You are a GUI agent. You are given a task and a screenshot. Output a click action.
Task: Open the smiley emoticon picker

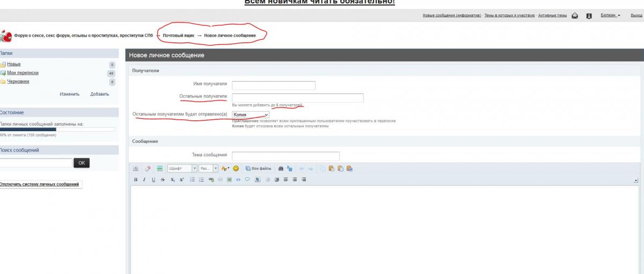click(236, 168)
